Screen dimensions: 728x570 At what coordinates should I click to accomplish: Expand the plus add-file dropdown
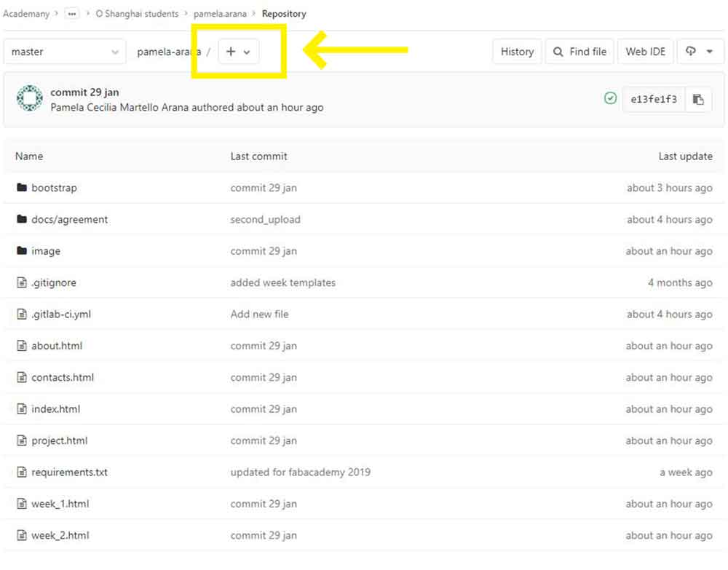[x=238, y=52]
